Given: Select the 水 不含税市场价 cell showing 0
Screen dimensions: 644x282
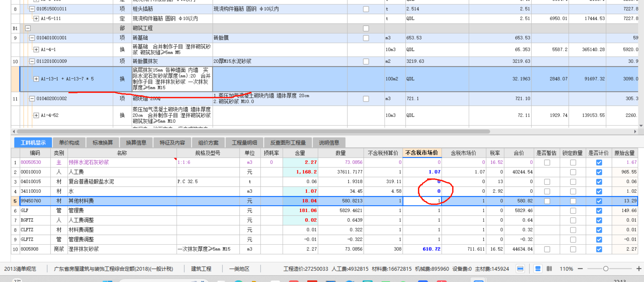Looking at the screenshot, I should (x=422, y=191).
